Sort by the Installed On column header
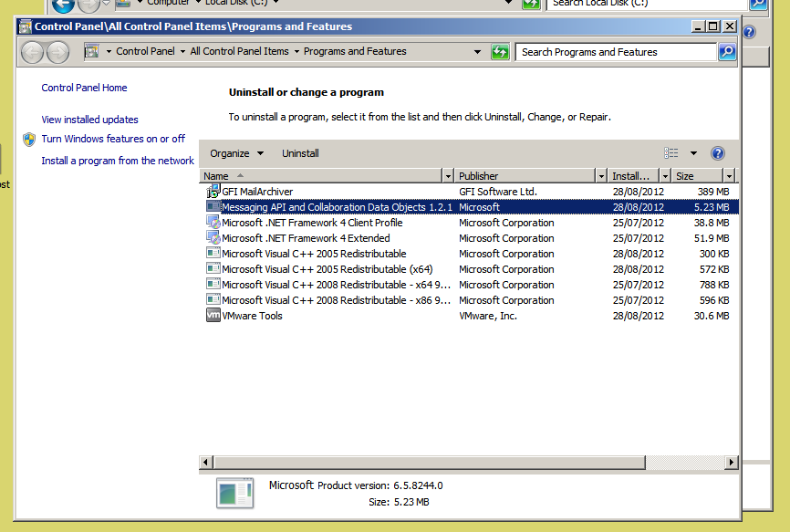The width and height of the screenshot is (790, 532). click(x=634, y=176)
